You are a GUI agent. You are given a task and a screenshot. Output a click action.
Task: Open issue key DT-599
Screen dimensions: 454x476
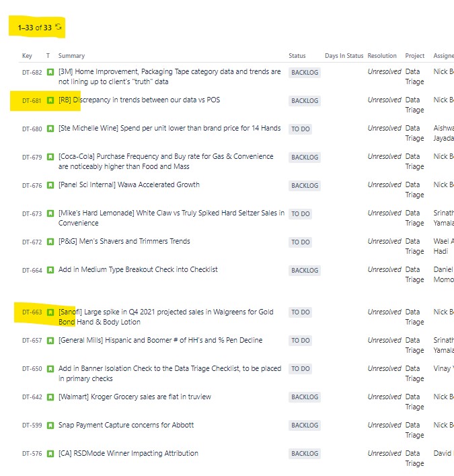(32, 426)
